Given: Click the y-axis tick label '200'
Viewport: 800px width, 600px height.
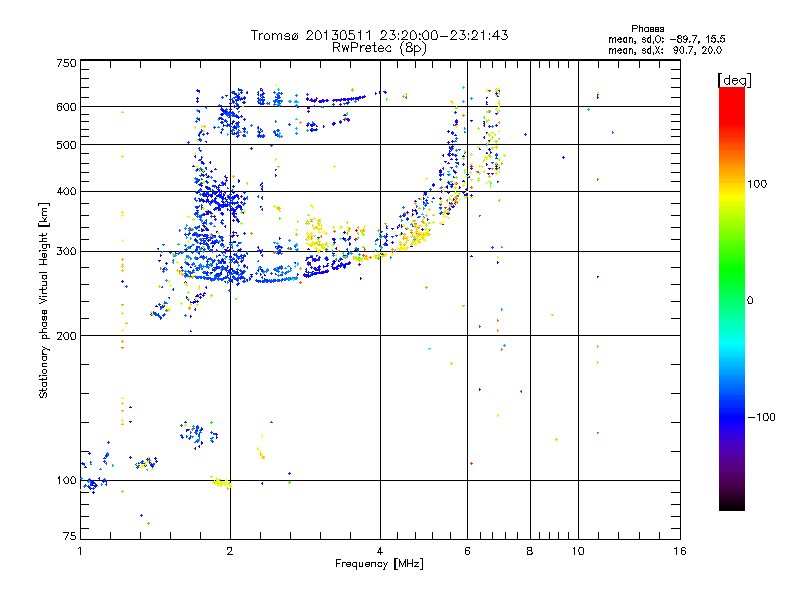Looking at the screenshot, I should tap(66, 336).
